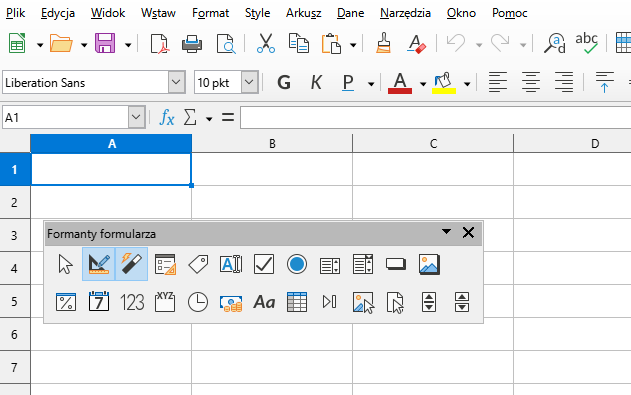Image resolution: width=631 pixels, height=395 pixels.
Task: Run spelling check (abc icon)
Action: [586, 43]
